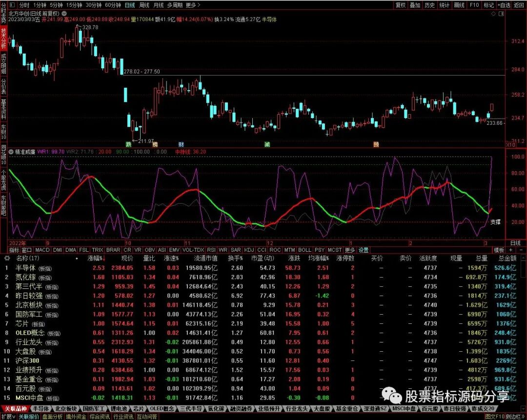The image size is (527, 420).
Task: Add stock via +自选 button
Action: pos(504,5)
